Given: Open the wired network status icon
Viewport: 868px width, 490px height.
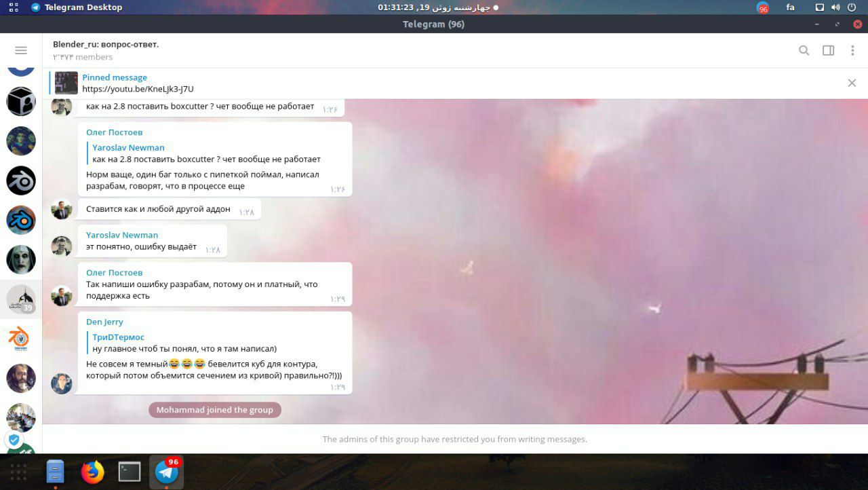Looking at the screenshot, I should 819,7.
